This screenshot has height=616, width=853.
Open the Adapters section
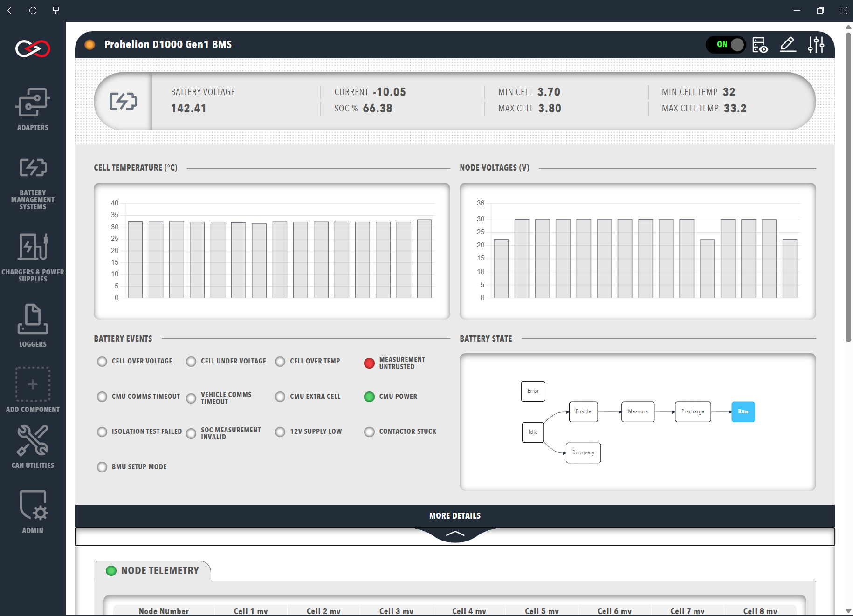pyautogui.click(x=33, y=109)
